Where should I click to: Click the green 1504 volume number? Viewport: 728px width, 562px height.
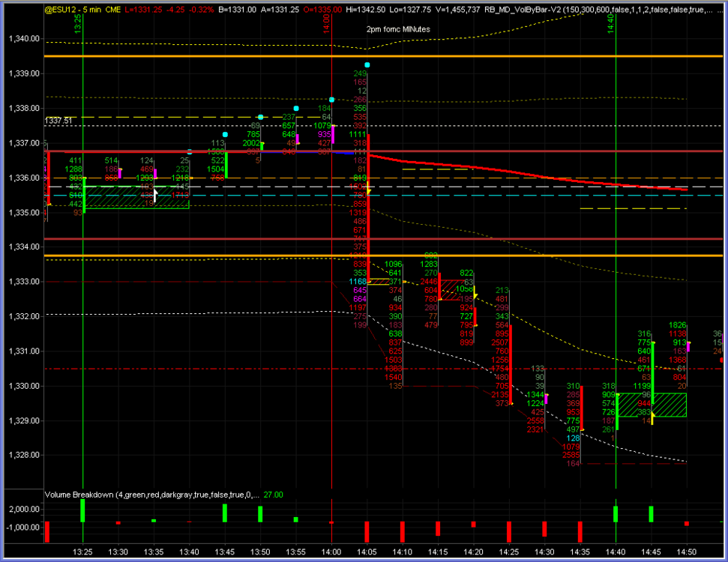[215, 169]
